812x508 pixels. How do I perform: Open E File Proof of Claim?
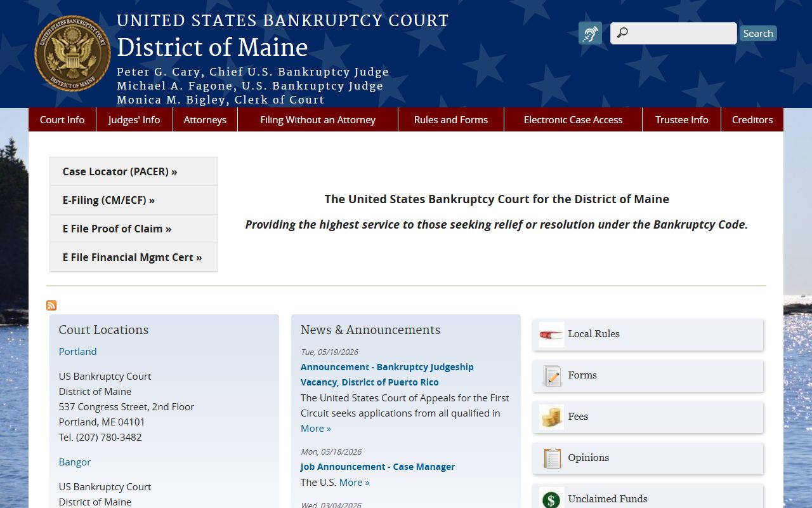[134, 229]
